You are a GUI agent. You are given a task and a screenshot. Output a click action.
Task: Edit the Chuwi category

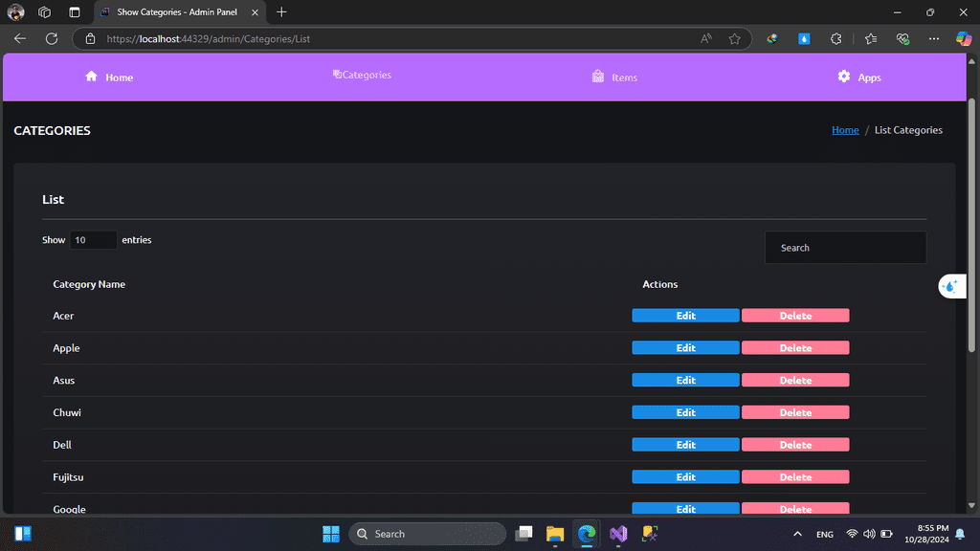click(685, 412)
